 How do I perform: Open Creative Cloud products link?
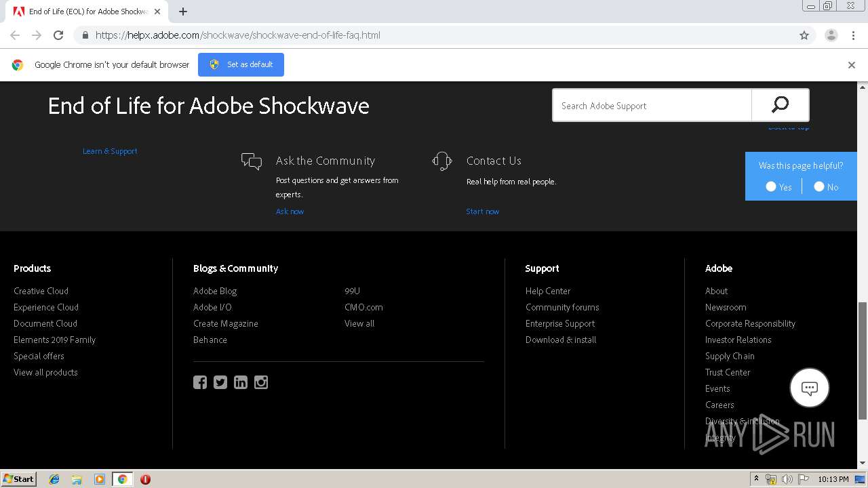(41, 291)
